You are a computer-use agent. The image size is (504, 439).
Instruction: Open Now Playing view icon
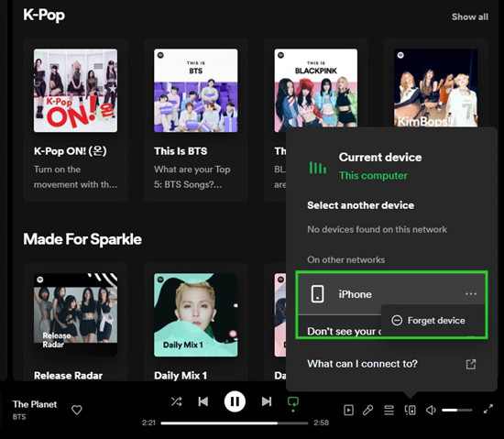pyautogui.click(x=348, y=410)
